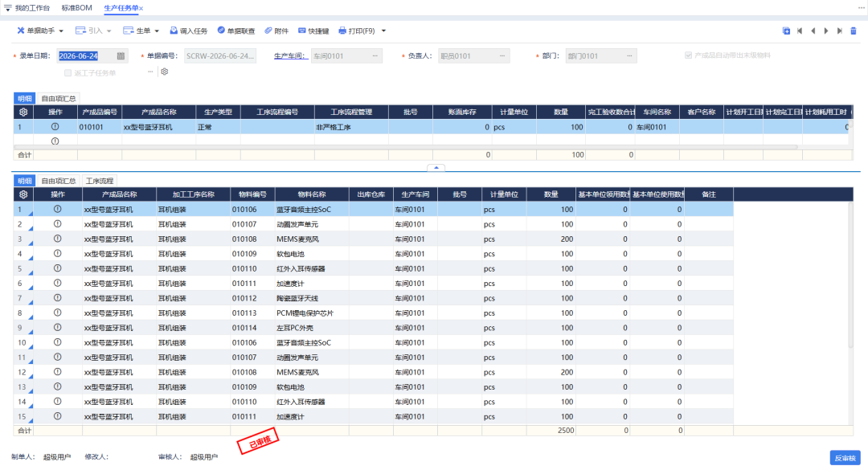Click the 快捷键 shortcut keys item
Viewport: 868px width, 470px height.
[x=313, y=31]
